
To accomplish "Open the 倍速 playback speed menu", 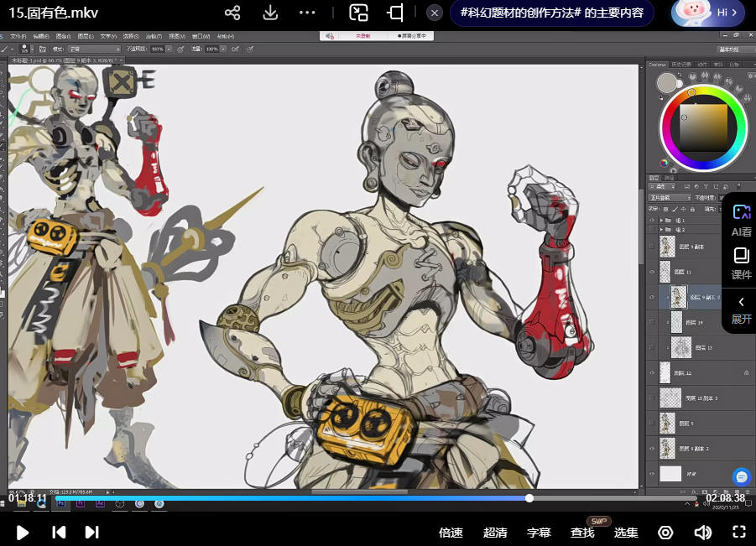I will coord(451,533).
